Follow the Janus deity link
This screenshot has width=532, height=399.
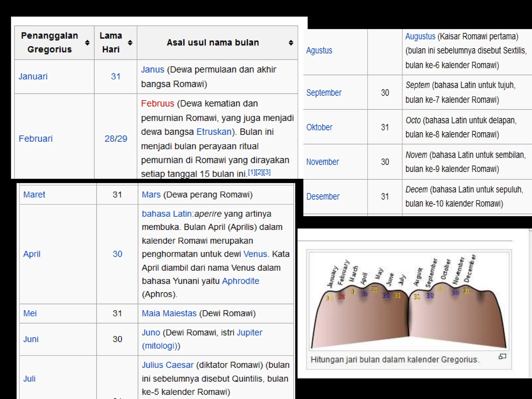point(152,70)
